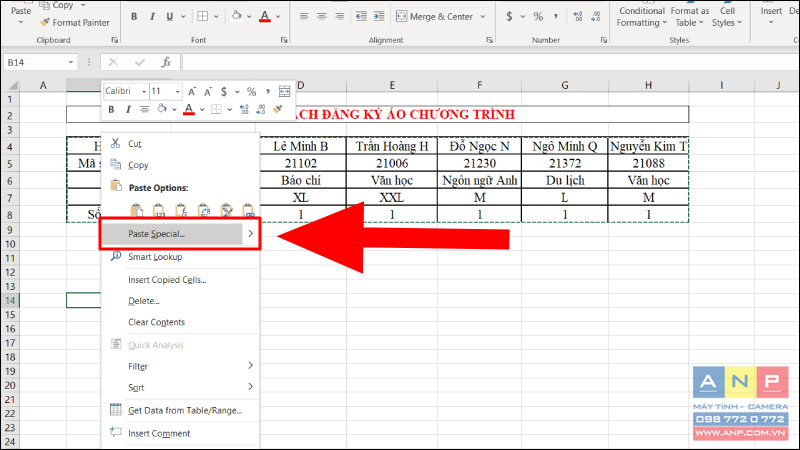800x450 pixels.
Task: Click the mini toolbar percent icon
Action: 251,91
